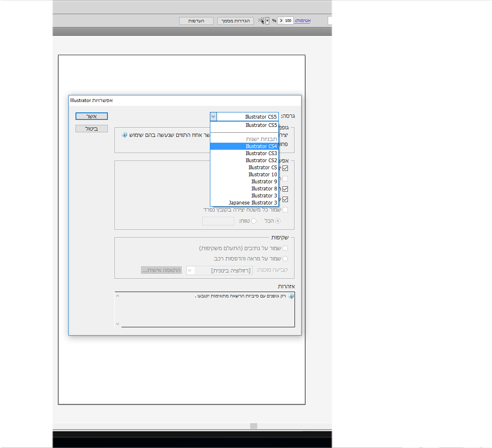Viewport: 492px width, 448px height.
Task: Open dropdown arrow beside wand icon
Action: [x=267, y=21]
